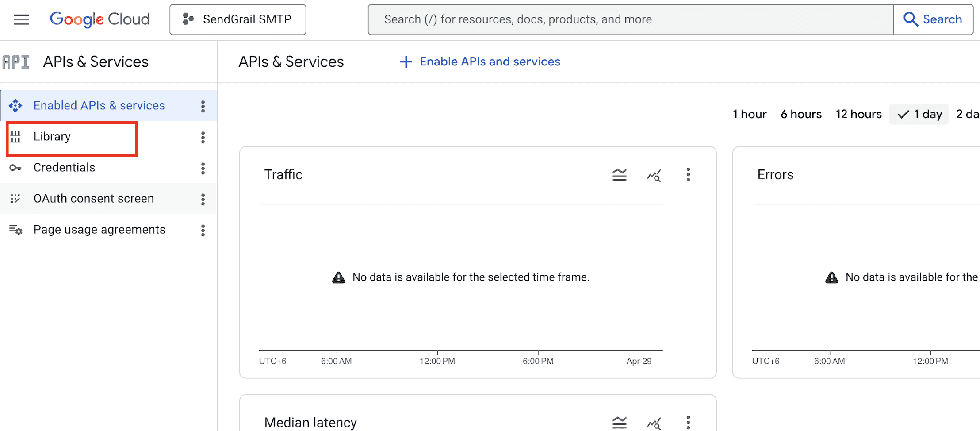Open the Traffic chart more-options menu
The height and width of the screenshot is (431, 980).
tap(688, 175)
